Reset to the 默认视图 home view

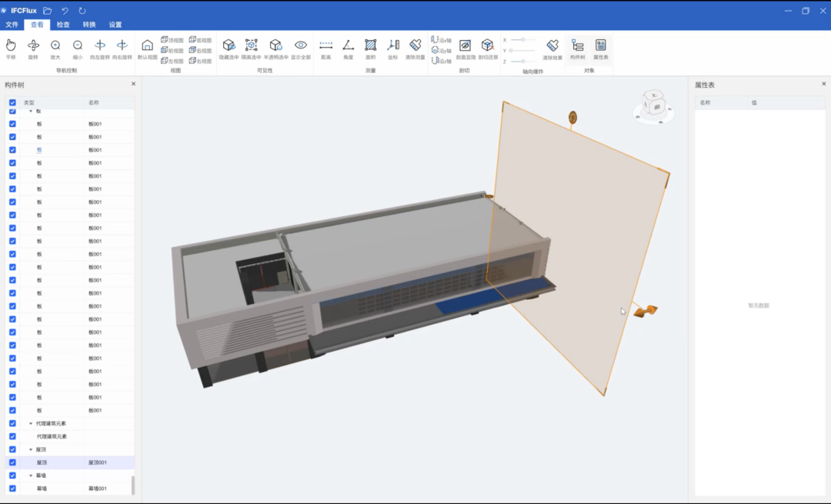pos(147,48)
